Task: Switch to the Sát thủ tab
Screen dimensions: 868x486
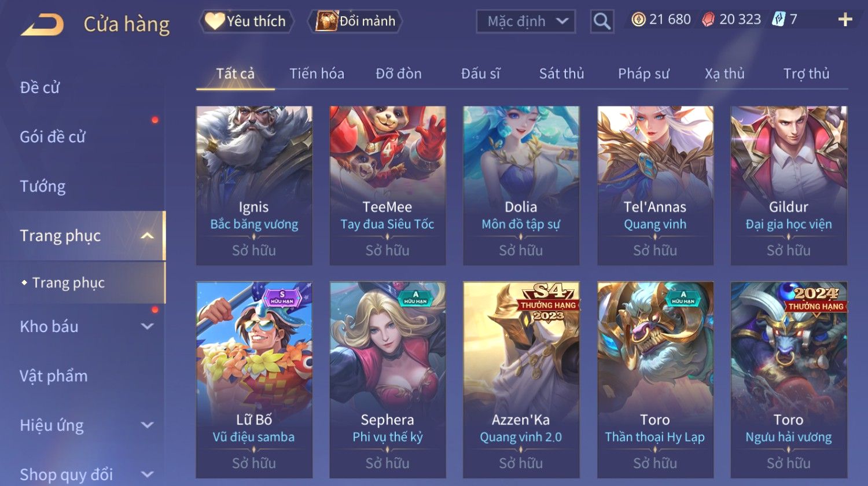Action: [x=561, y=73]
